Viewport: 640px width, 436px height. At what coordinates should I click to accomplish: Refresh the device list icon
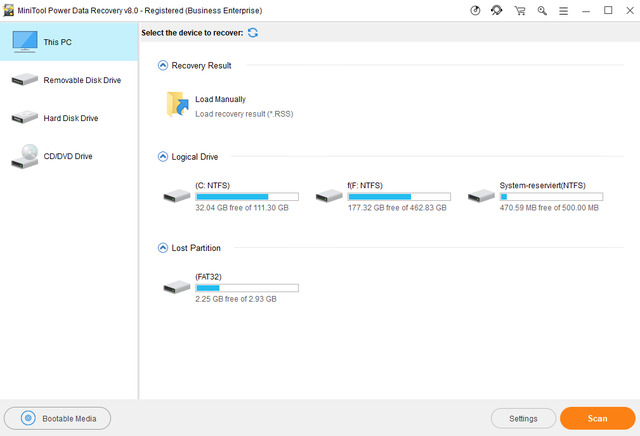coord(253,33)
